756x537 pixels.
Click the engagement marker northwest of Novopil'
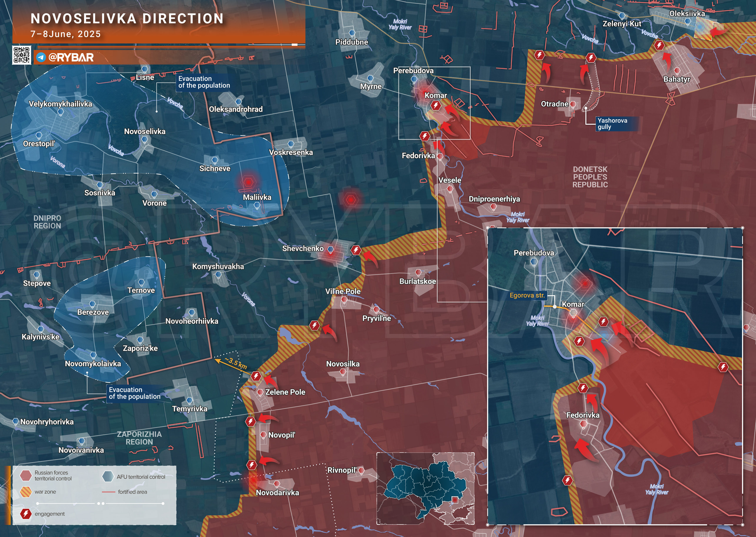click(x=250, y=422)
